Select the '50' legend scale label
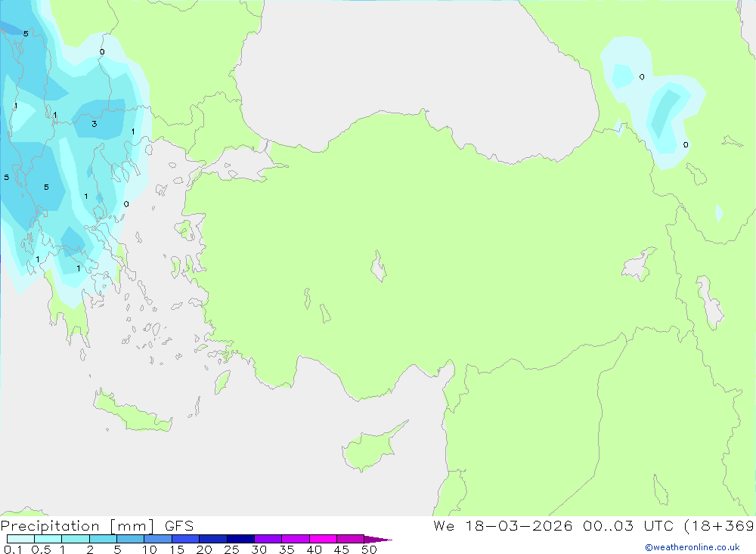The width and height of the screenshot is (756, 554). coord(369,549)
